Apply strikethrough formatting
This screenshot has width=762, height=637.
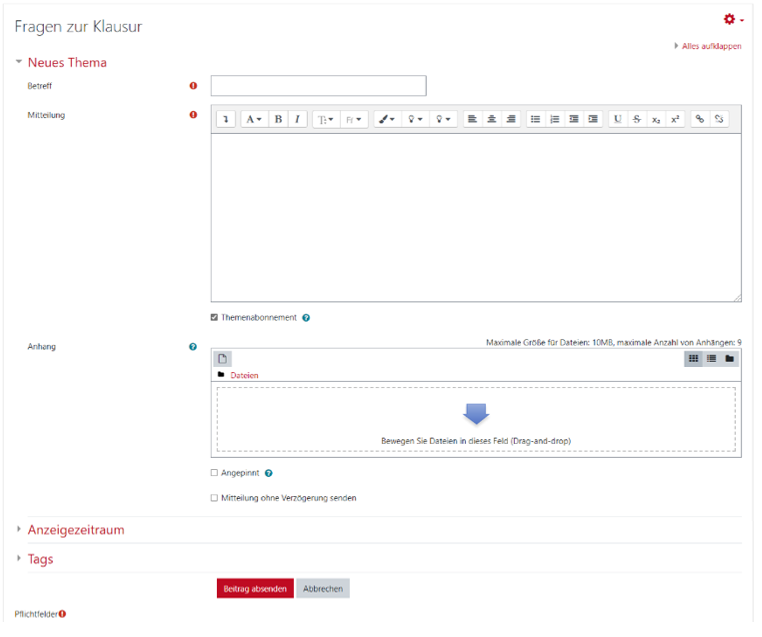click(x=636, y=119)
